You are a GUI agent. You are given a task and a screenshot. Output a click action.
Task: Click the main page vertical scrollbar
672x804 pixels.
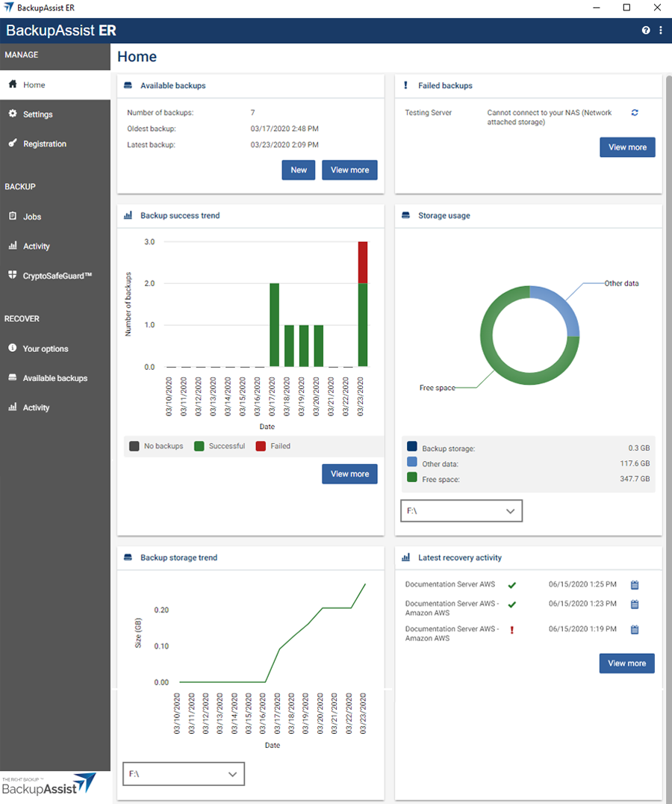click(668, 436)
